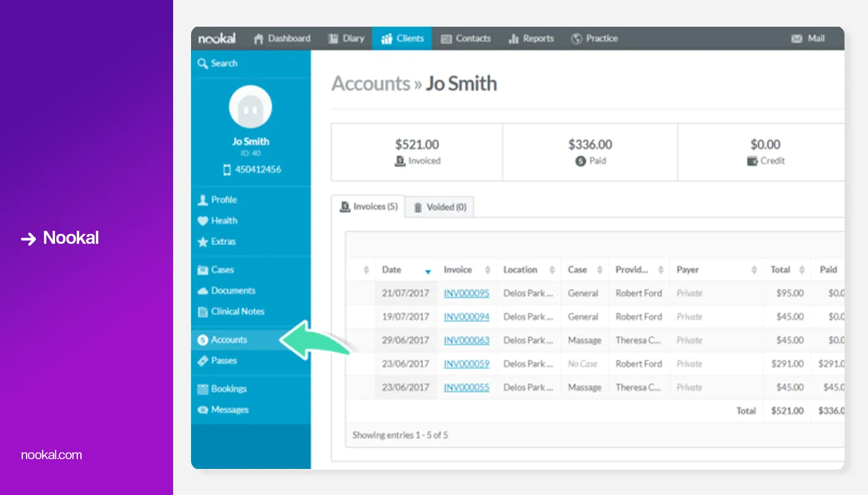Viewport: 868px width, 495px height.
Task: Open invoice INV000095
Action: point(466,293)
